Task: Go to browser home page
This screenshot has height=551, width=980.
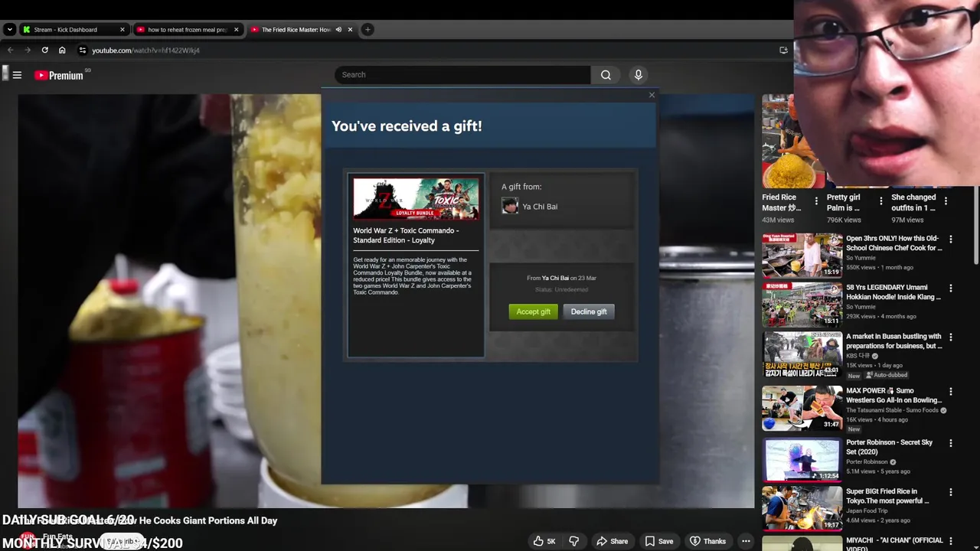Action: [62, 51]
